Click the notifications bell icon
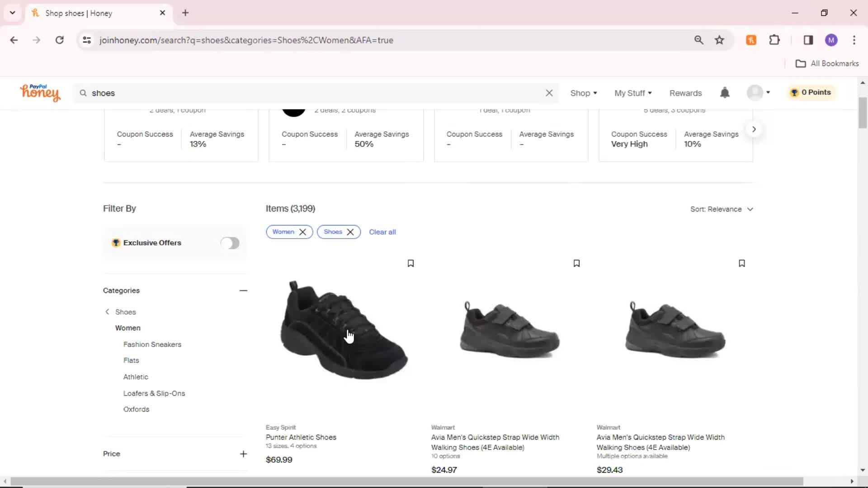 (725, 93)
